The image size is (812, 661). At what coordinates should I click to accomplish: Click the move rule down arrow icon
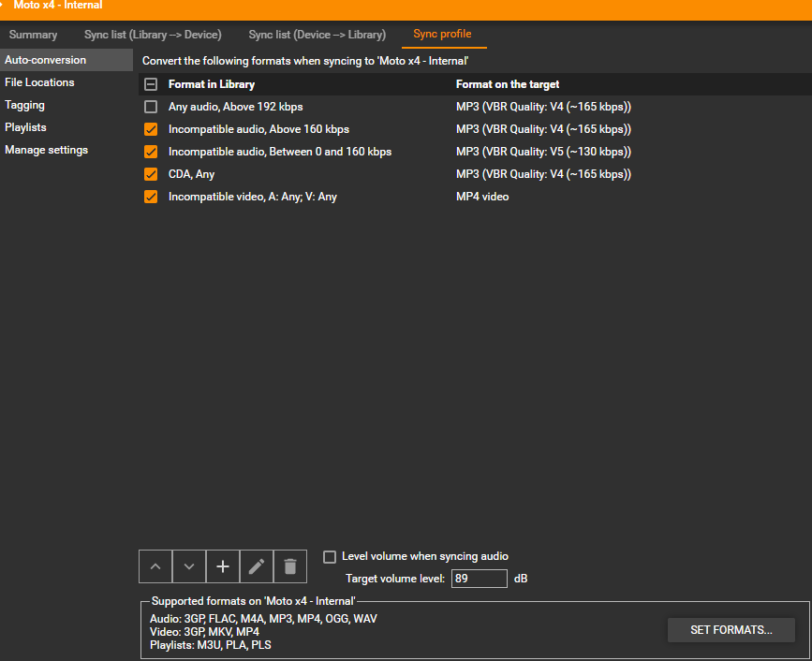point(189,566)
